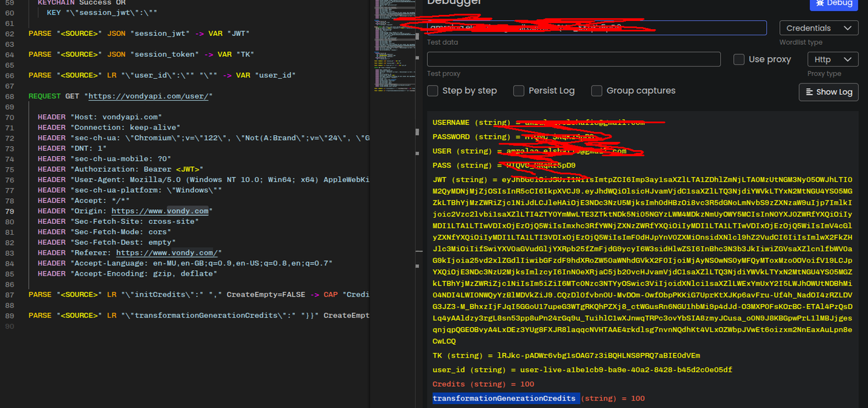Click the HEADER "Host: vondyapi.com" line
The width and height of the screenshot is (868, 408).
click(x=100, y=117)
